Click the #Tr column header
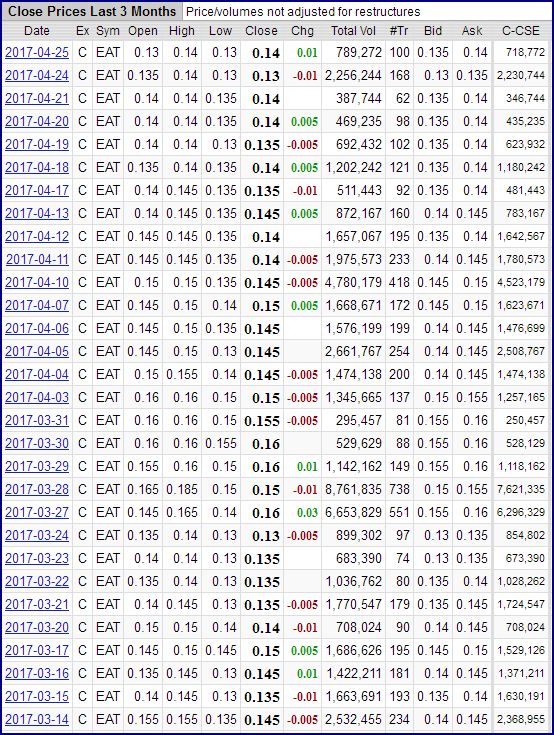The width and height of the screenshot is (554, 735). (399, 30)
